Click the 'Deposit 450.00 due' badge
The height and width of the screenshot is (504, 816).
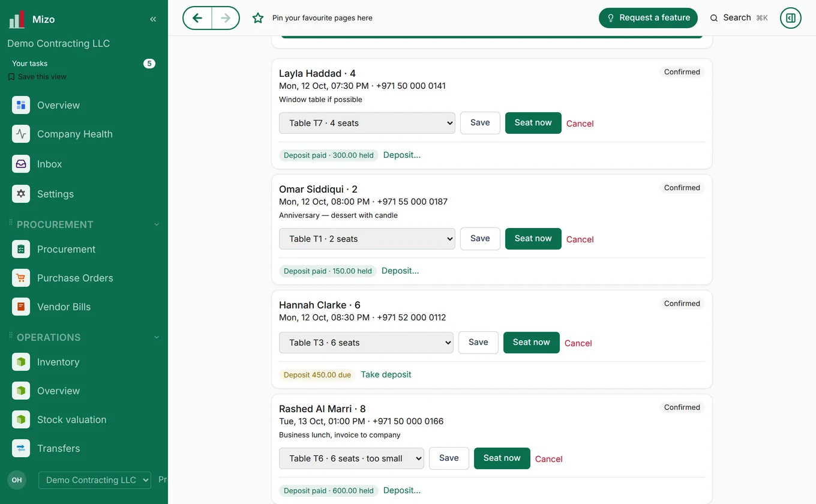pyautogui.click(x=317, y=375)
